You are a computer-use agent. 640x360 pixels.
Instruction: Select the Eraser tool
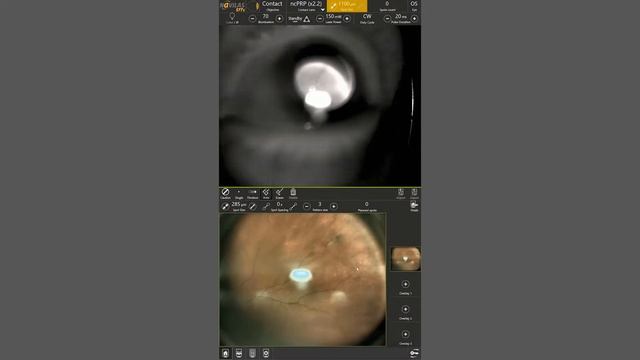[280, 193]
